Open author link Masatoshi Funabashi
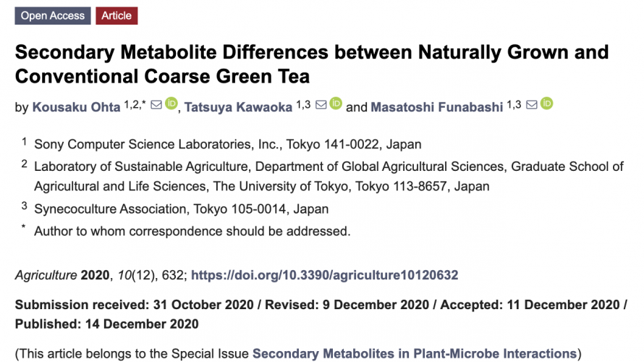 pos(436,107)
